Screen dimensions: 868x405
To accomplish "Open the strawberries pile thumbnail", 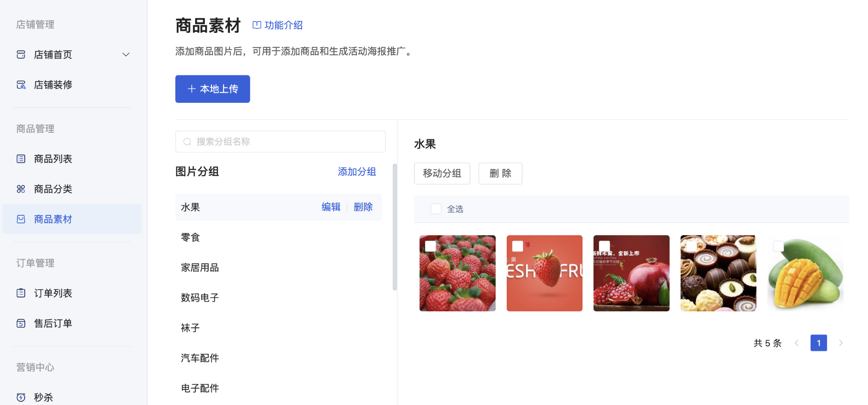I will coord(457,273).
